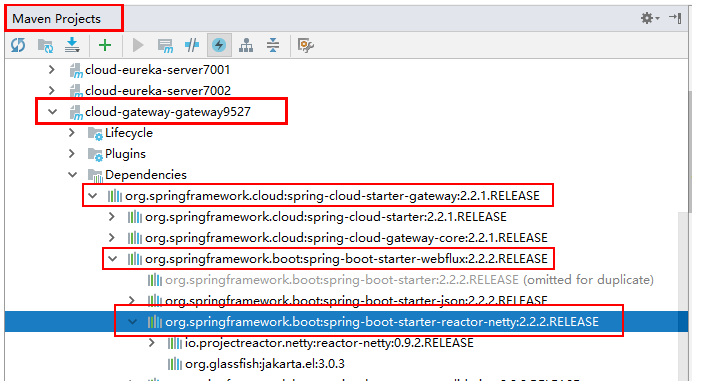This screenshot has height=381, width=713.
Task: Select spring-cloud-starter:2.2.1.RELEASE row
Action: (x=326, y=217)
